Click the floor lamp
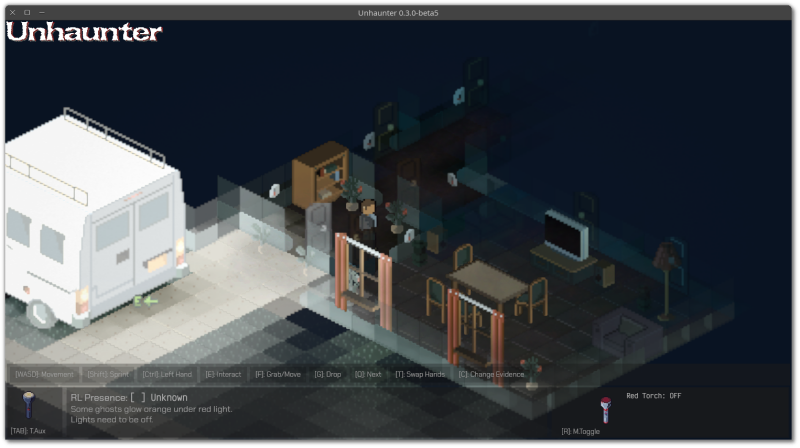 coord(666,281)
